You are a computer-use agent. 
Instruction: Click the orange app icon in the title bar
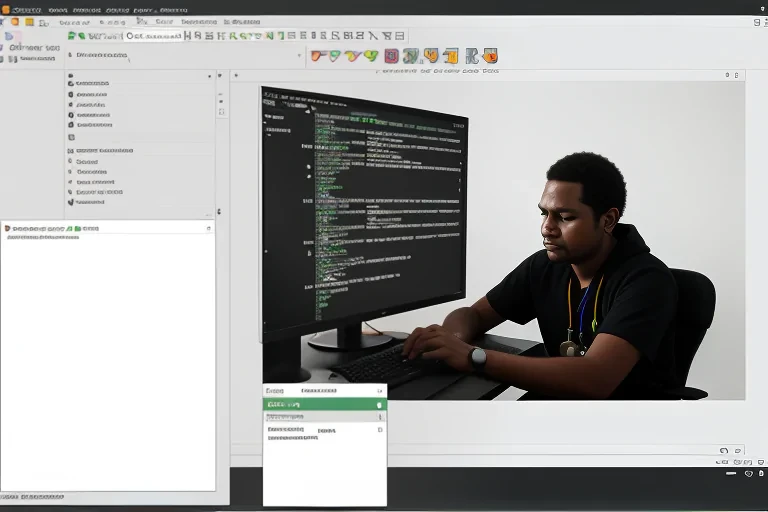(x=5, y=9)
